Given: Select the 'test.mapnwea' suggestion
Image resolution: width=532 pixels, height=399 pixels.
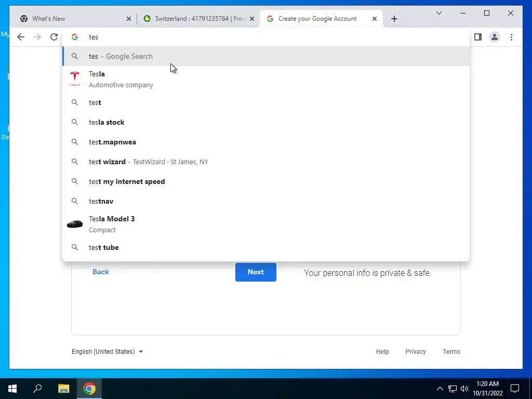Looking at the screenshot, I should 266,142.
